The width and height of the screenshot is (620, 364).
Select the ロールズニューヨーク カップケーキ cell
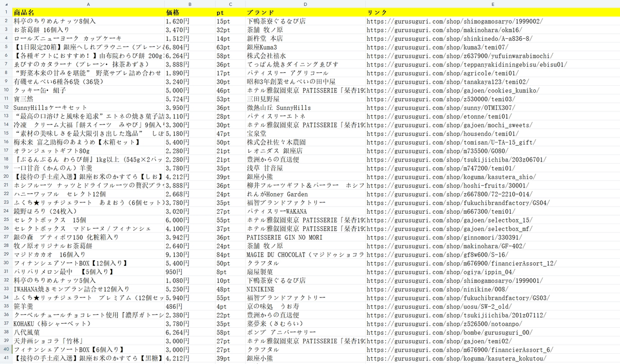[x=88, y=38]
